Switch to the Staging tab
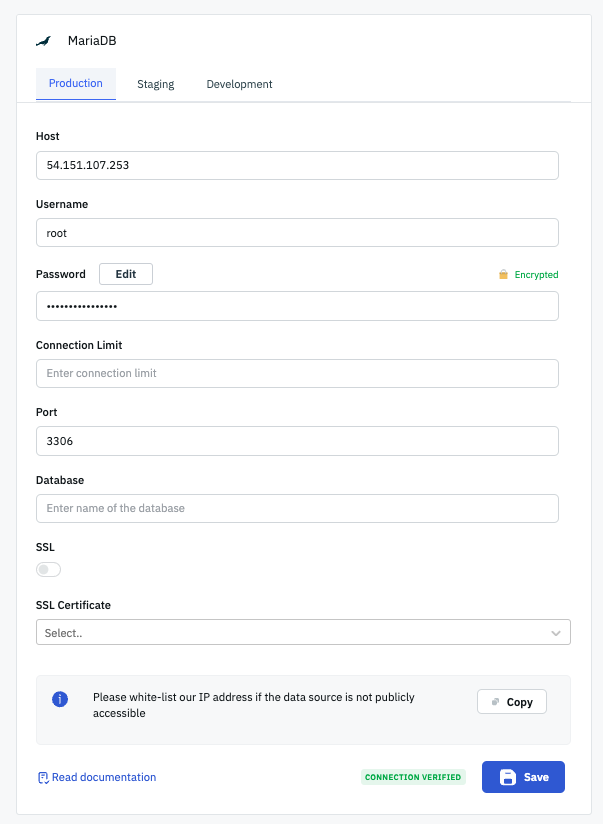603x824 pixels. coord(156,84)
